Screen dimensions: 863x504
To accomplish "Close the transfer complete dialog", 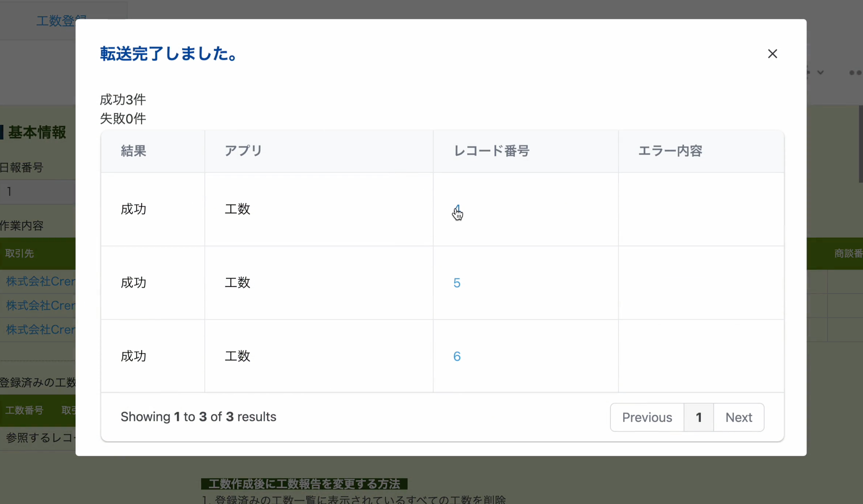I will click(772, 54).
